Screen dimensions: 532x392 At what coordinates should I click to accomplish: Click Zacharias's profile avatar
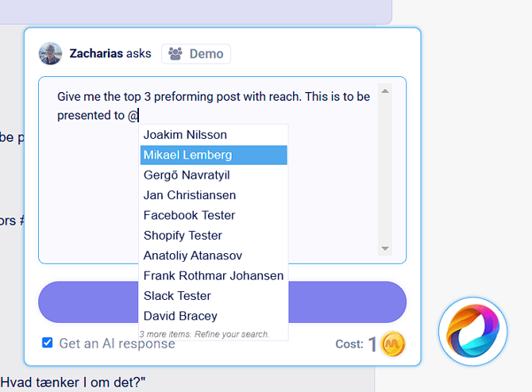click(x=50, y=54)
